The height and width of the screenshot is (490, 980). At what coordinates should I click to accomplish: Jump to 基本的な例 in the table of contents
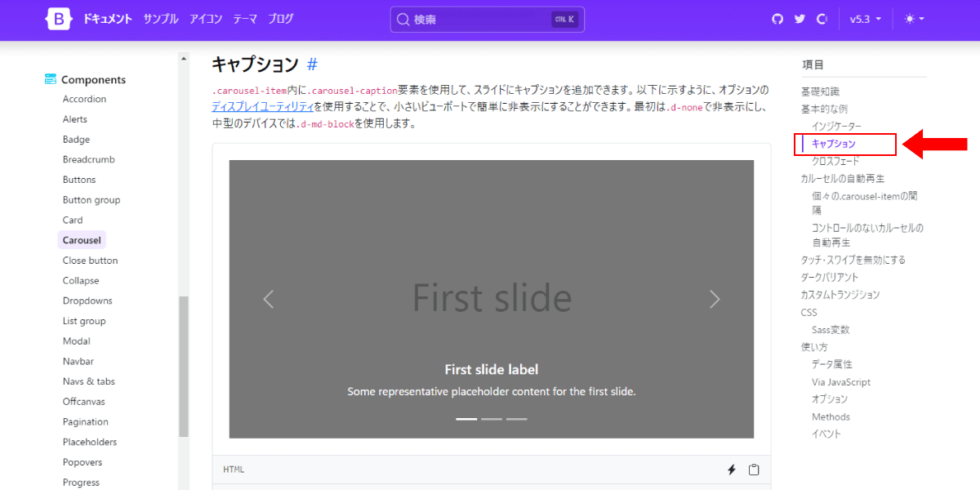[x=824, y=109]
